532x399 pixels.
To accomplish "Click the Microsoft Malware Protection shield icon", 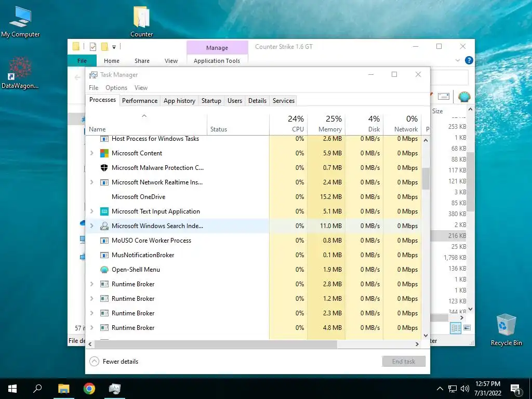I will coord(104,168).
